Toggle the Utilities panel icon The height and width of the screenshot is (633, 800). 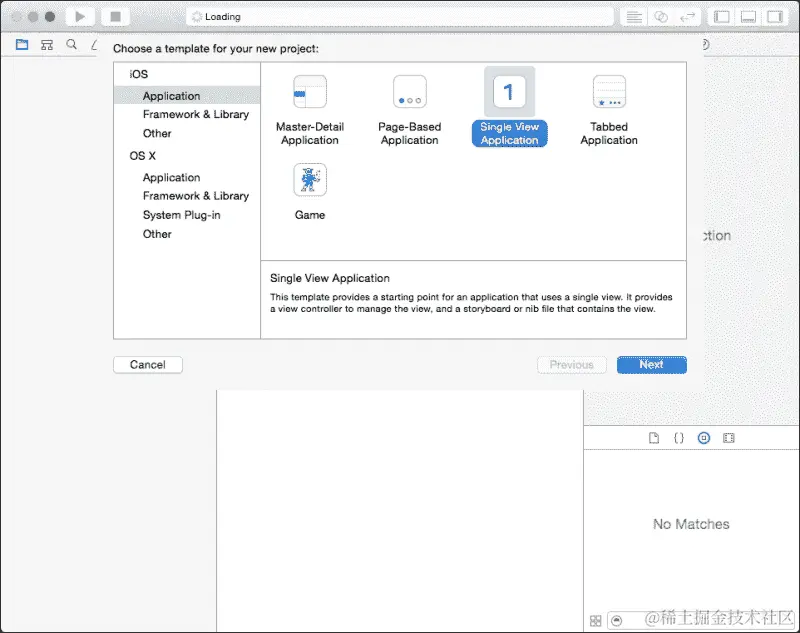tap(775, 17)
